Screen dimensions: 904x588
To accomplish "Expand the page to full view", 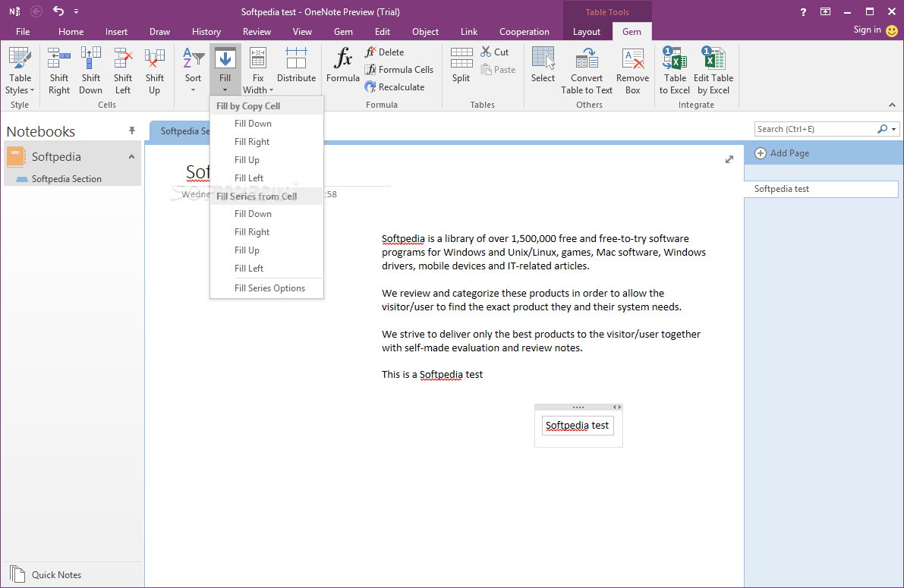I will [x=729, y=159].
